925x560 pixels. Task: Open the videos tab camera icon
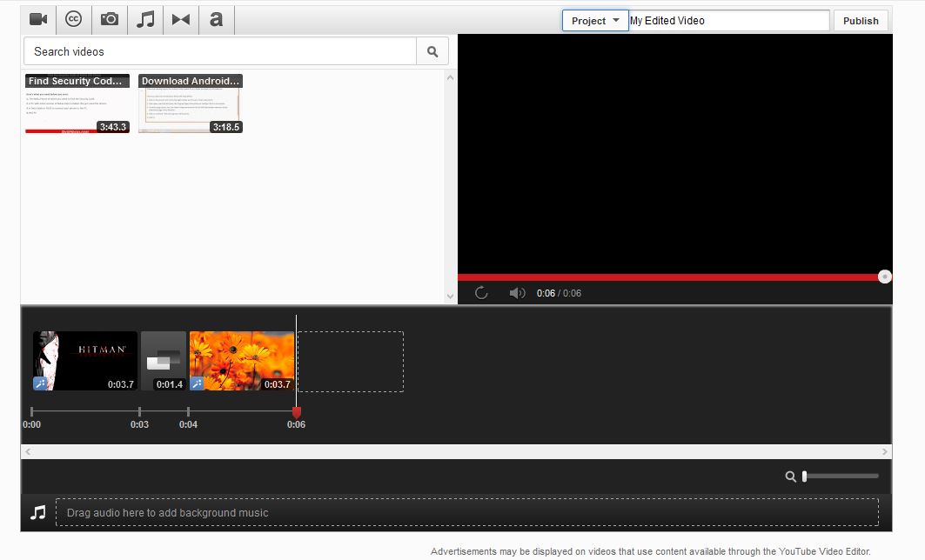pos(38,19)
